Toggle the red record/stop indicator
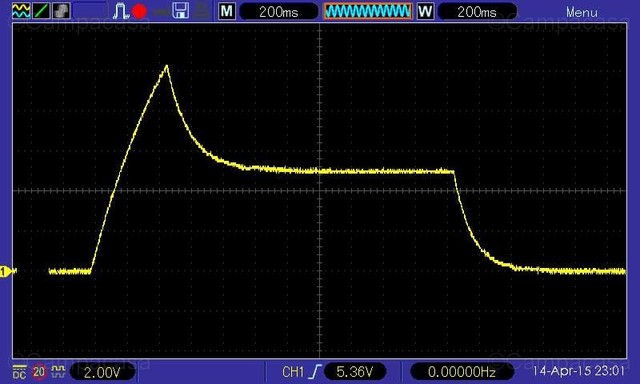Image resolution: width=640 pixels, height=384 pixels. (x=140, y=11)
